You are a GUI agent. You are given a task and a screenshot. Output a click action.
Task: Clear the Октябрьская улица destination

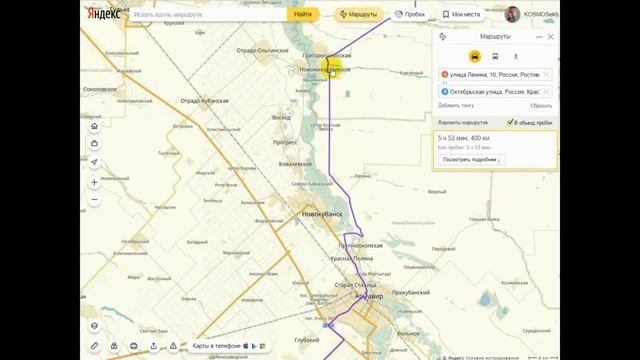(546, 92)
